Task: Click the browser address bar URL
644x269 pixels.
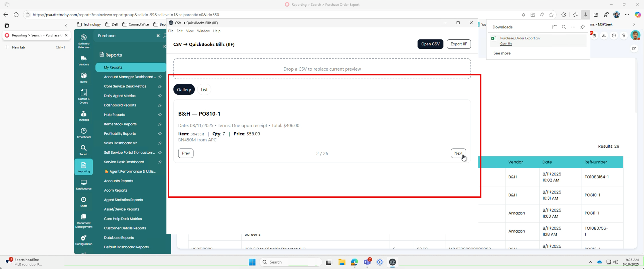Action: pyautogui.click(x=126, y=15)
